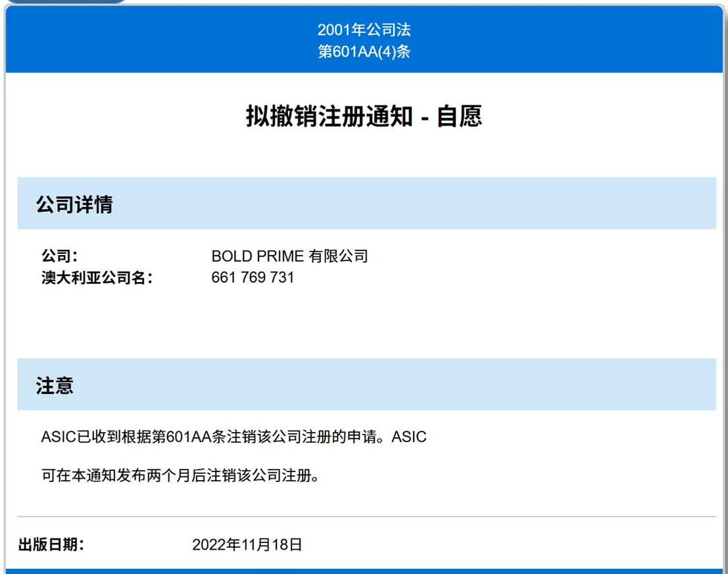Viewport: 728px width, 574px height.
Task: Click the trailing ASIC word in the notice
Action: pyautogui.click(x=409, y=437)
